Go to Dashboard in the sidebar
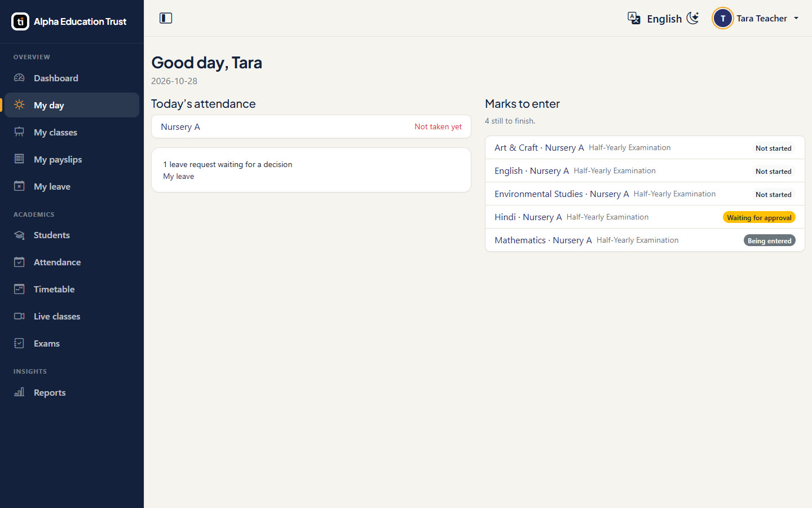The height and width of the screenshot is (508, 812). click(x=72, y=78)
